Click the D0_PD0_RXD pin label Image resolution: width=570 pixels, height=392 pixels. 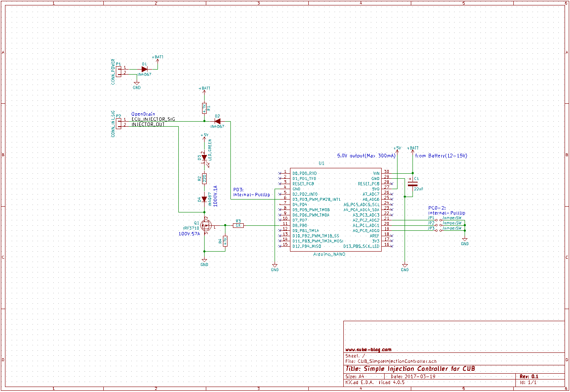(305, 173)
